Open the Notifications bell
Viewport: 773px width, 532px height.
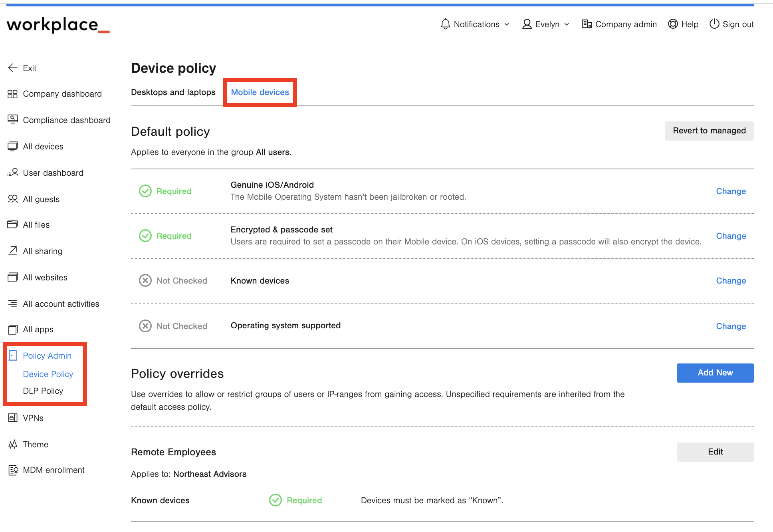pyautogui.click(x=445, y=24)
